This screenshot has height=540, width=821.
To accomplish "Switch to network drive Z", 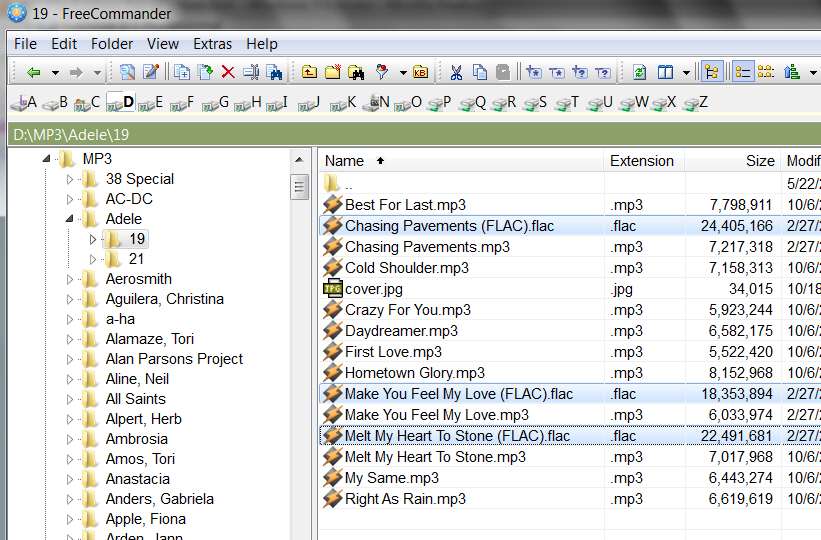I will [696, 102].
